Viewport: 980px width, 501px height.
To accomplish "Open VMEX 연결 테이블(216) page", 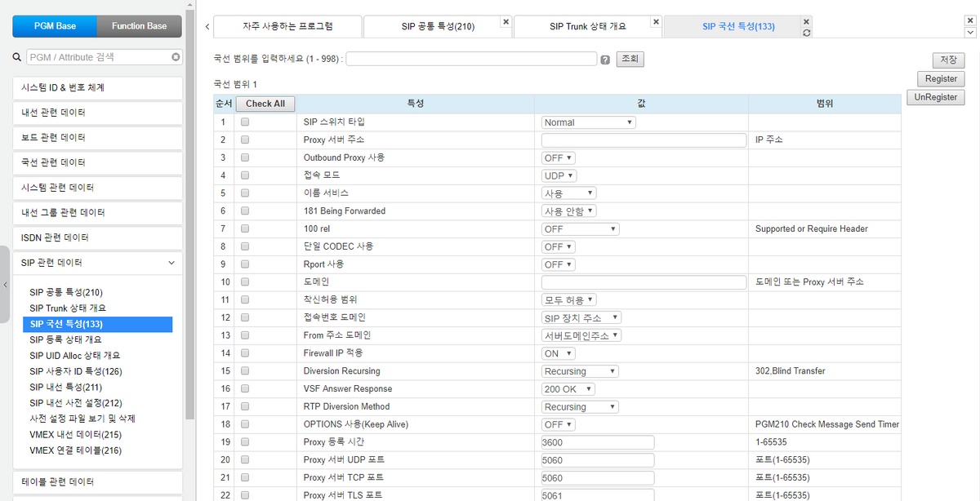I will pyautogui.click(x=75, y=450).
